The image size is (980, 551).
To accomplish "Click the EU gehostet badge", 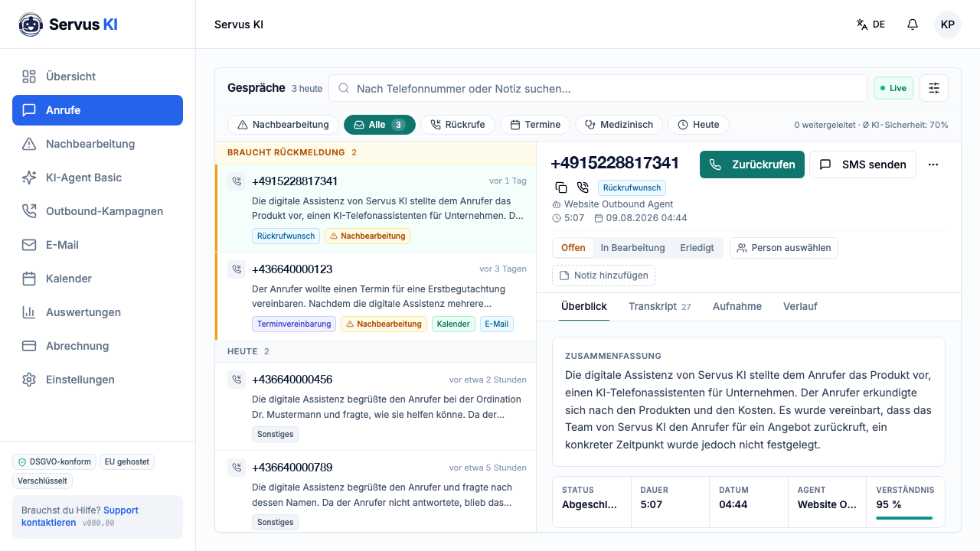I will [127, 461].
